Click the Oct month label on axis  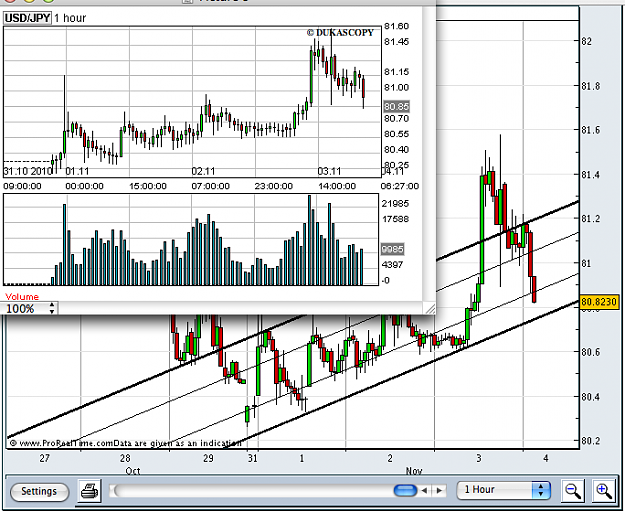pos(133,471)
